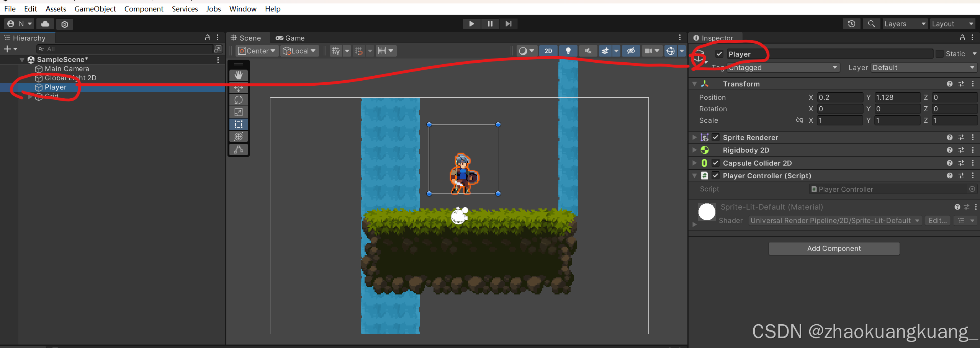
Task: Open the scene draw mode circle icon
Action: (x=523, y=51)
